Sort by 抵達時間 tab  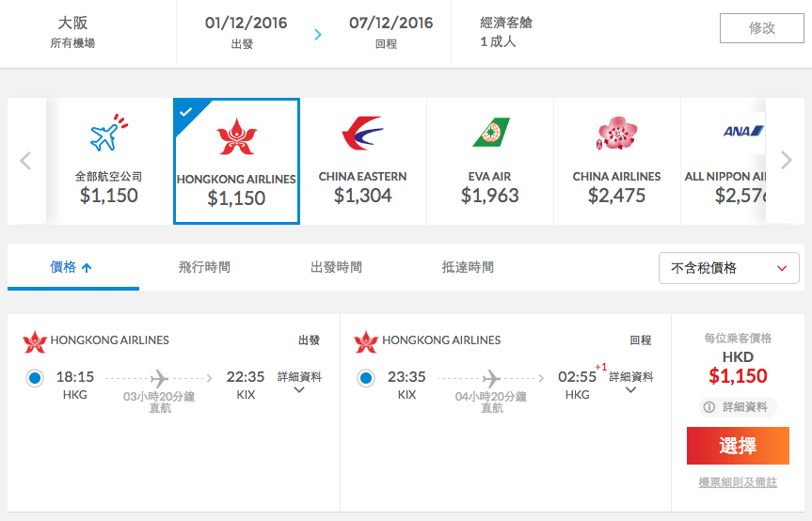[x=468, y=267]
